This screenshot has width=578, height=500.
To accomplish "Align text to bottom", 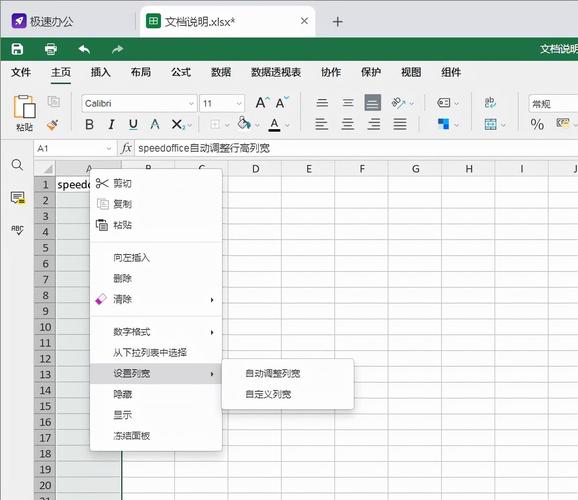I will 373,102.
